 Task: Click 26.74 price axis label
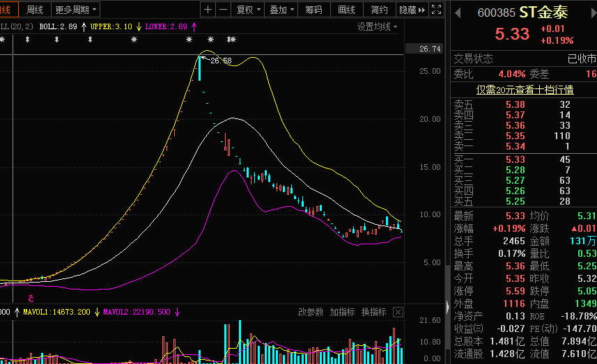coord(430,49)
